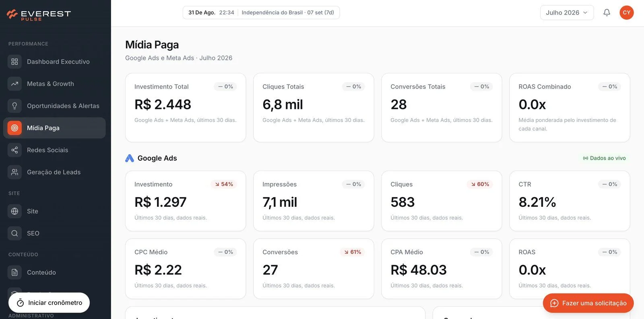Click the Impressões value 7,1 mil
Screen dimensions: 644x319
tap(280, 202)
